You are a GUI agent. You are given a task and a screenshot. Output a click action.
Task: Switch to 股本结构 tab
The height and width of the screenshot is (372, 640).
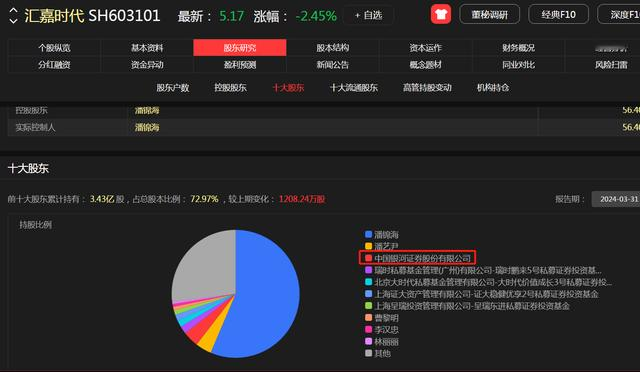point(333,48)
